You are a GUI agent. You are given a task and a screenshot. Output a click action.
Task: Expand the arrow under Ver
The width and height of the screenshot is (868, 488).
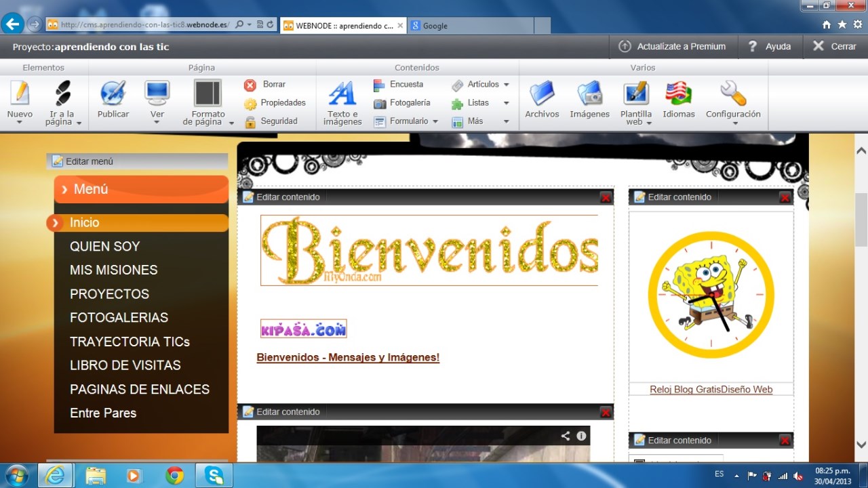[157, 123]
